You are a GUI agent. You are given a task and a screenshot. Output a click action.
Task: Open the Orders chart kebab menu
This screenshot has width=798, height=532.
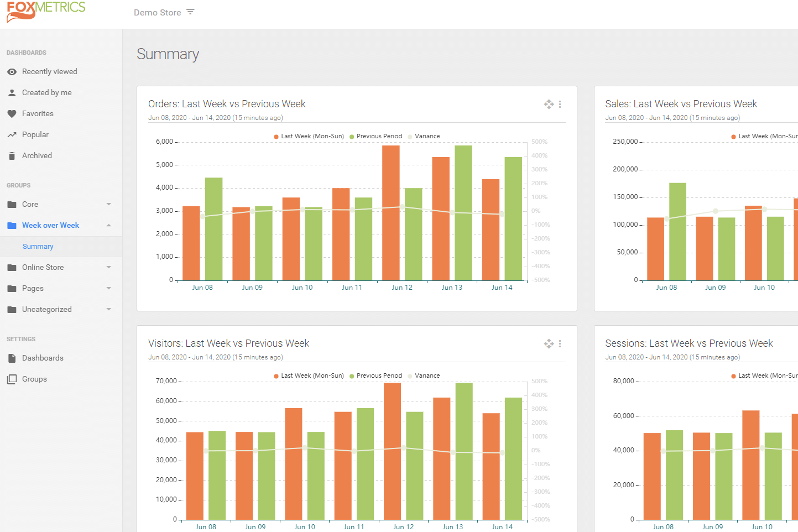pos(560,104)
